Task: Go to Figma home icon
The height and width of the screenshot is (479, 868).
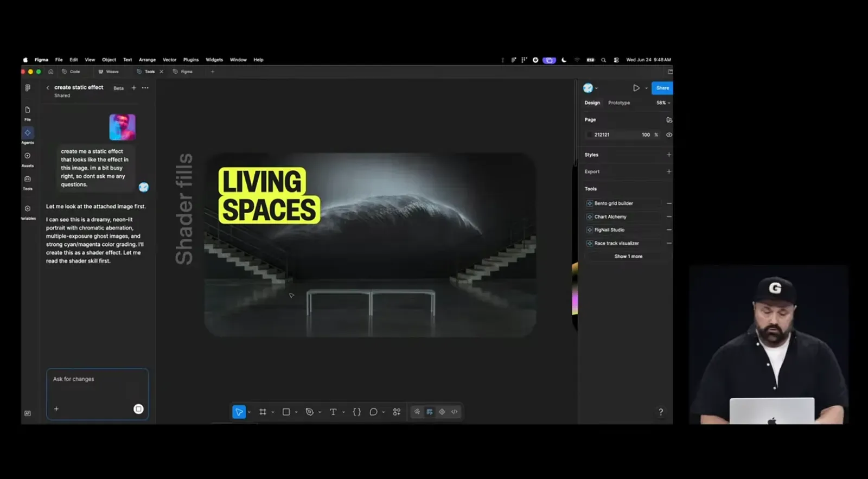Action: pos(50,72)
